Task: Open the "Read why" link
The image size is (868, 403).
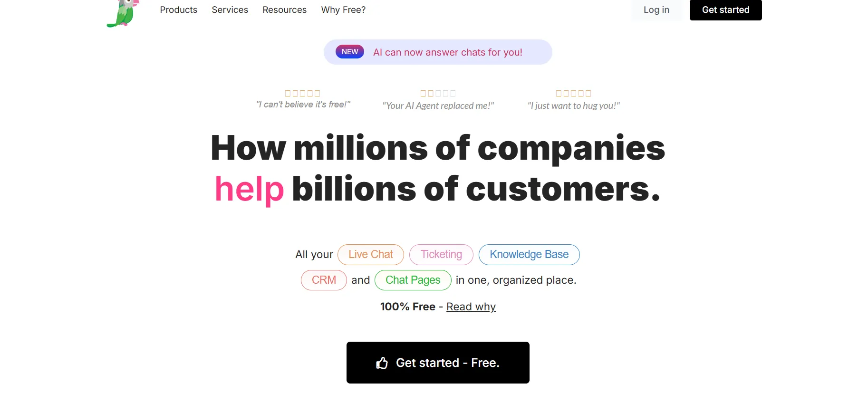Action: click(471, 307)
